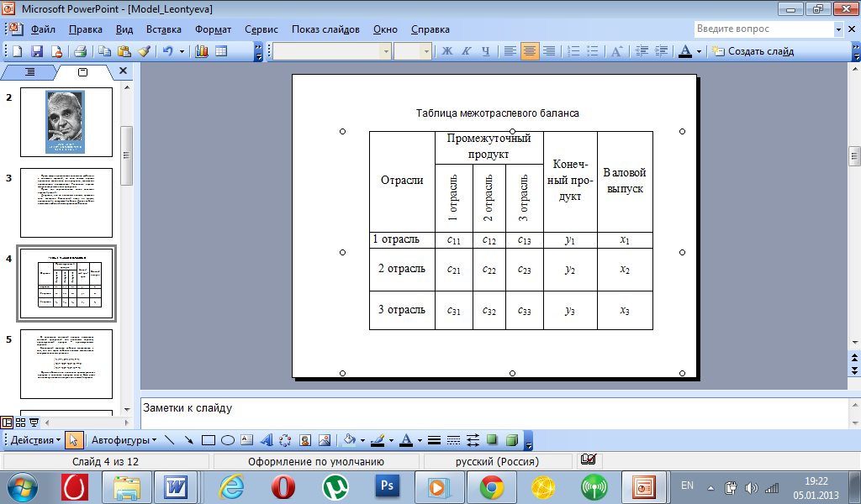Start the slide show from the view buttons
The height and width of the screenshot is (504, 861).
click(x=34, y=423)
